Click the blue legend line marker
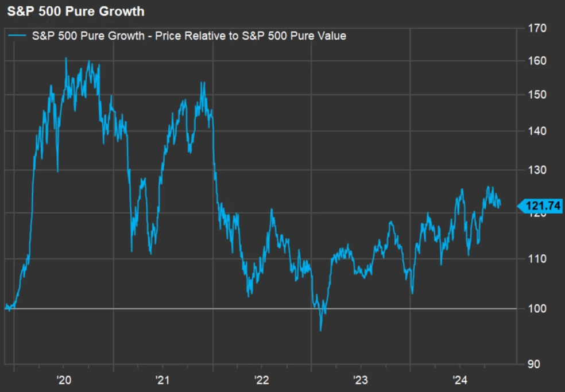Image resolution: width=565 pixels, height=392 pixels. (17, 36)
